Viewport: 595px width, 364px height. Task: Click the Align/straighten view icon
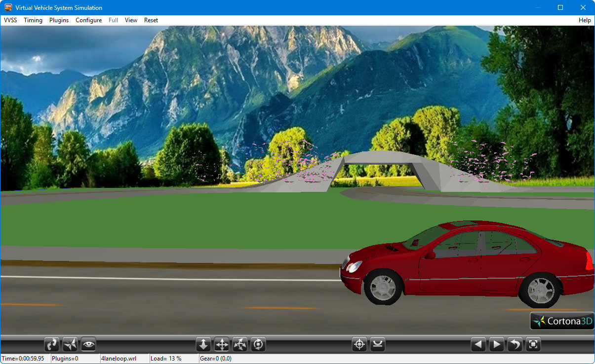pos(378,344)
